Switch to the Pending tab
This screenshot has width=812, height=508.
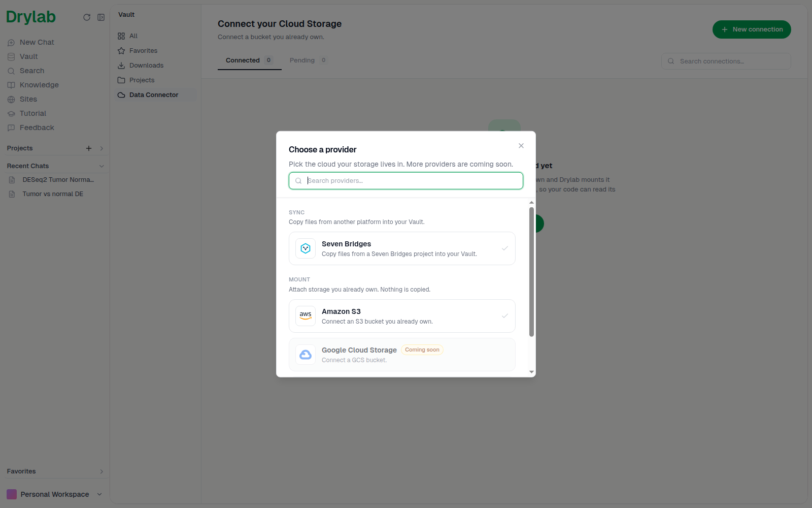point(308,60)
